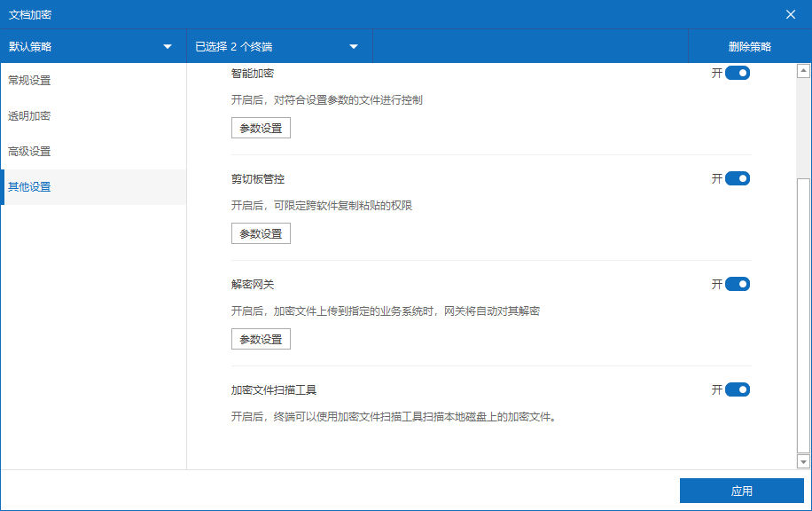Switch to the 透明加密 tab
Screen dimensions: 812x511
click(x=93, y=116)
